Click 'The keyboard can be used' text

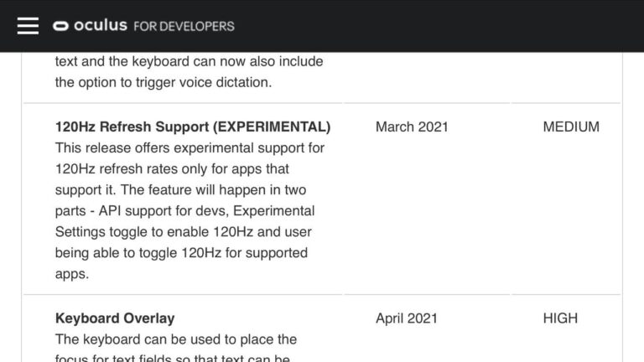click(x=176, y=339)
